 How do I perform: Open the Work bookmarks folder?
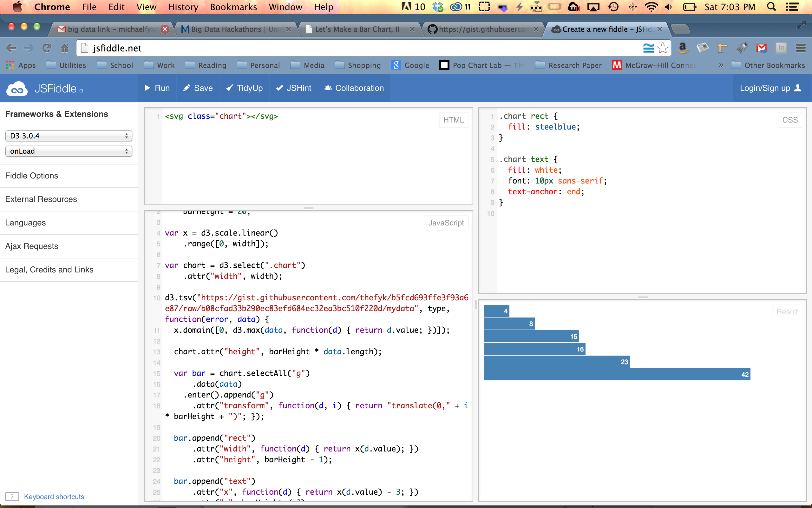pyautogui.click(x=159, y=65)
